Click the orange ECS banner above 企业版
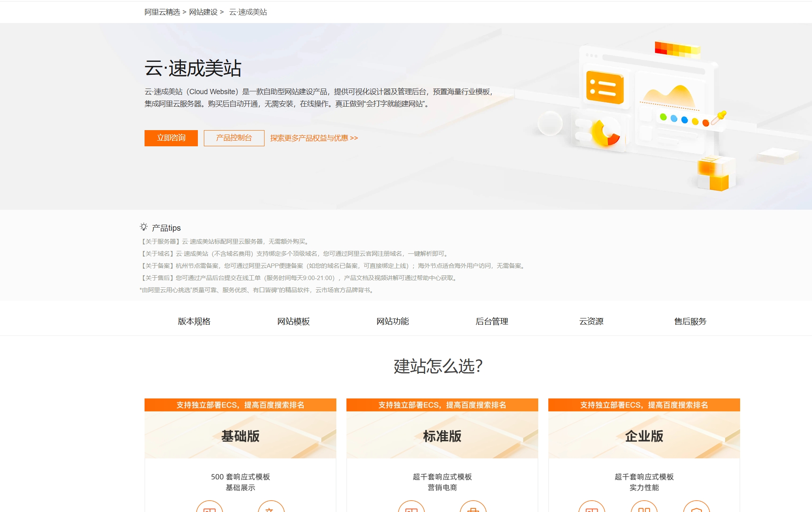 [x=644, y=405]
